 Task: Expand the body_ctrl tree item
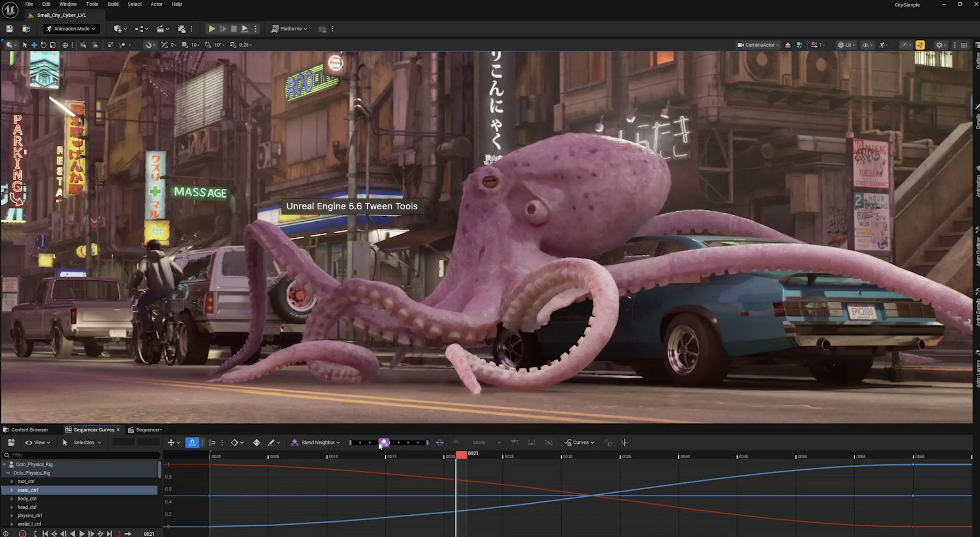(x=12, y=499)
